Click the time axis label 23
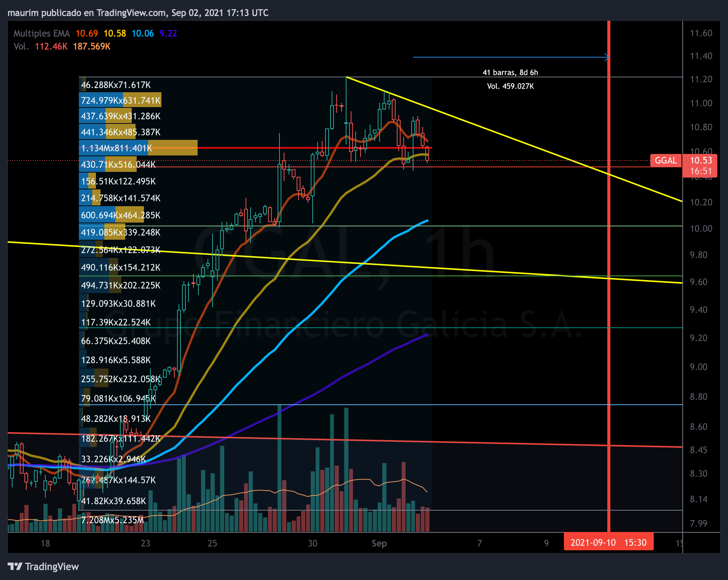Image resolution: width=728 pixels, height=580 pixels. click(145, 543)
